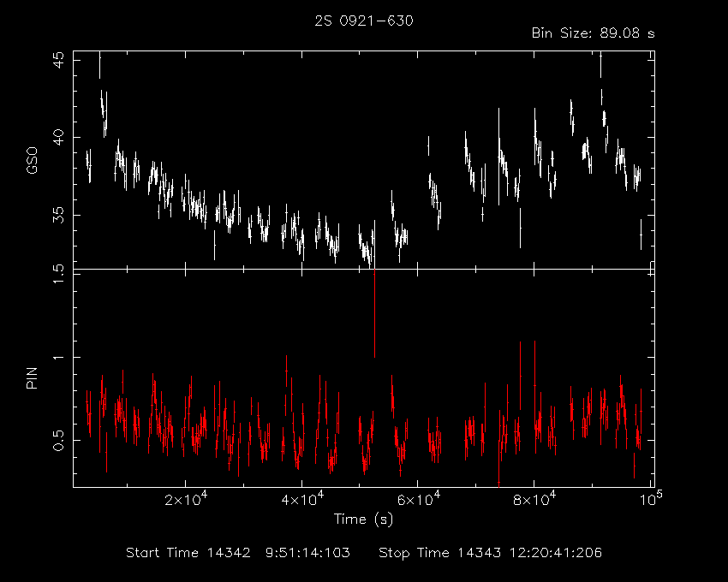Click the GSO axis tick value "40"

tap(59, 138)
